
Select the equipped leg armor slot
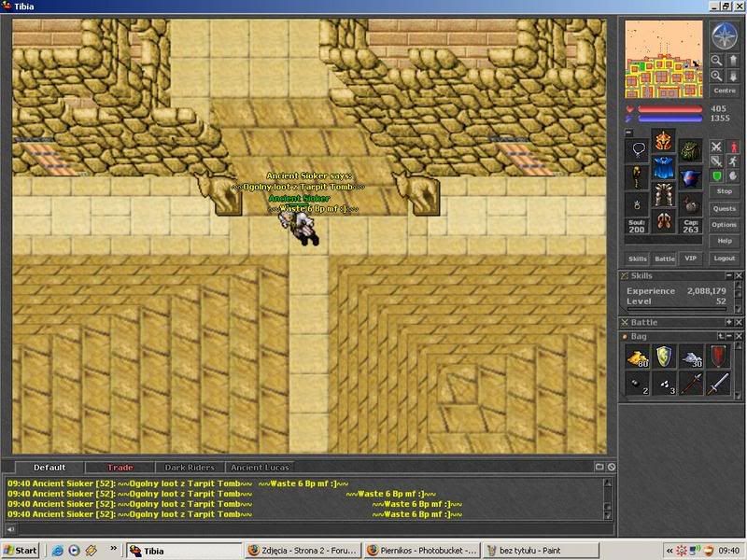[x=664, y=195]
